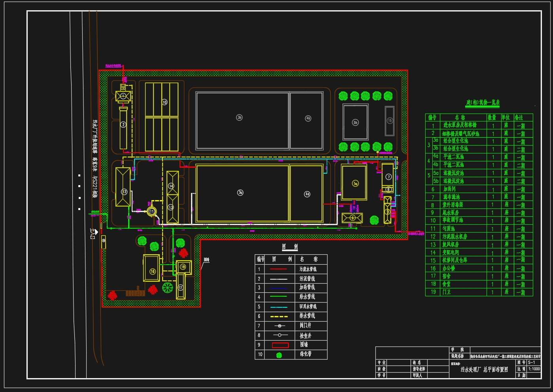Select table cell 机修间及仓库
553x392 pixels.
point(455,260)
